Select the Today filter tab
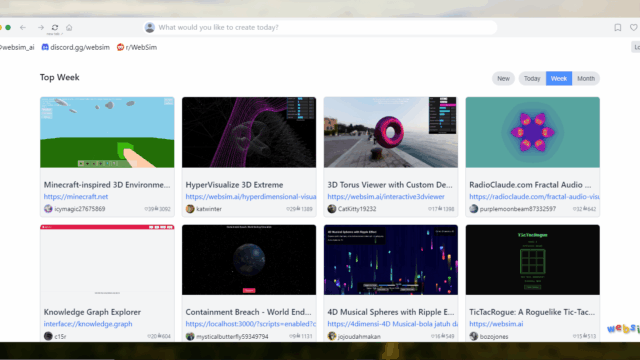 tap(532, 78)
